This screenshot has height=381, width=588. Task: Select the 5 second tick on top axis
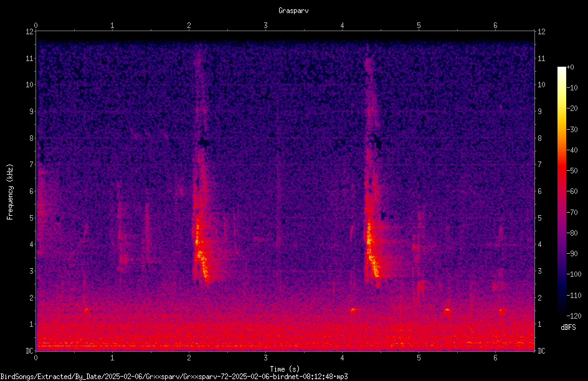point(419,26)
